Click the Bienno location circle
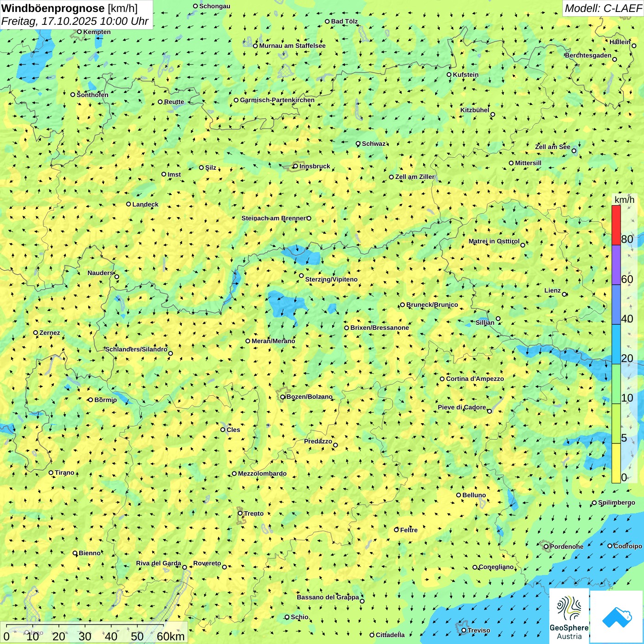 pos(75,553)
